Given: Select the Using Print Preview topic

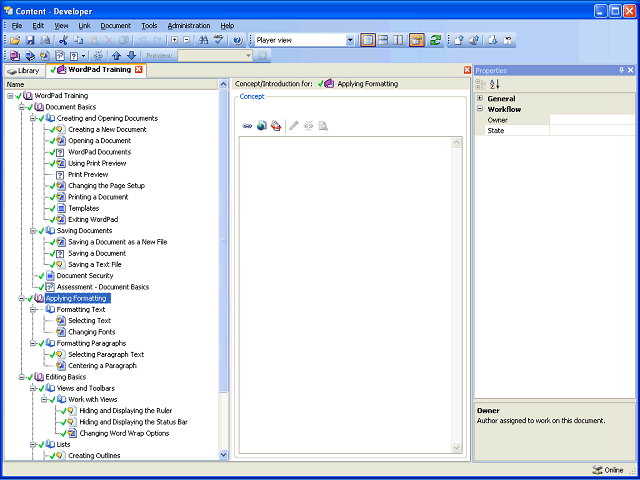Looking at the screenshot, I should pyautogui.click(x=97, y=163).
